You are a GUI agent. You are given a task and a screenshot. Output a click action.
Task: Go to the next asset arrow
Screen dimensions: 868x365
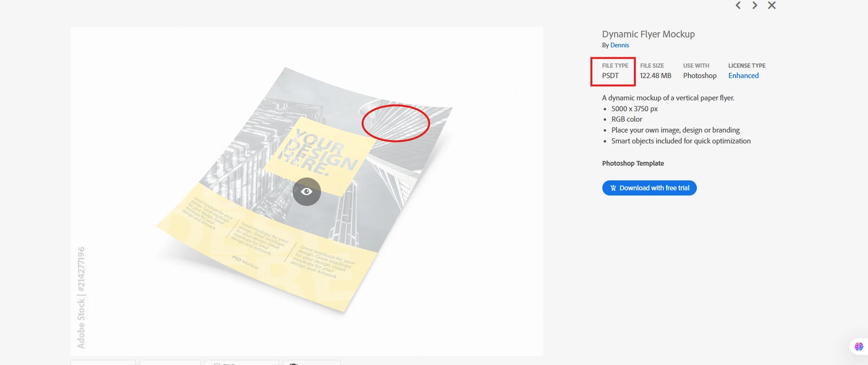pos(755,5)
